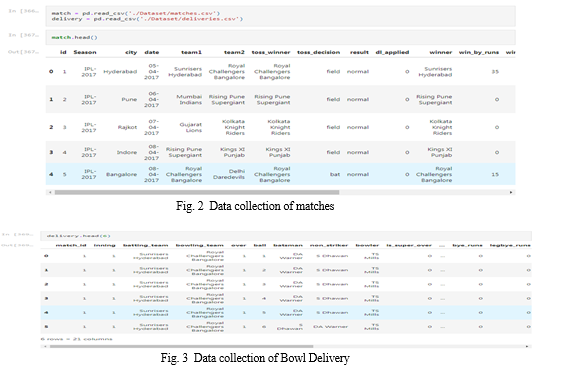This screenshot has width=564, height=369.
Task: Click the delivery table horizontal scrollbar thumb
Action: pos(181,346)
